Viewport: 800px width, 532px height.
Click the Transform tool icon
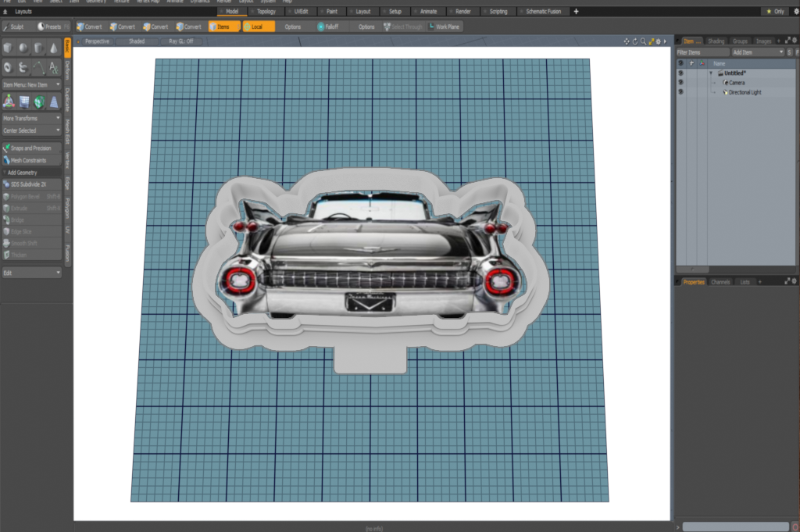click(9, 102)
